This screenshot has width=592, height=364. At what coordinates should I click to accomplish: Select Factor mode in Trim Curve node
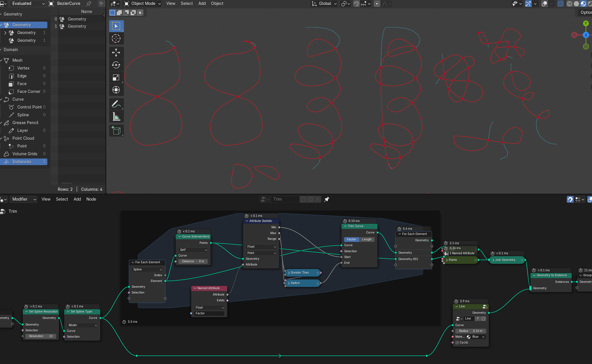351,240
